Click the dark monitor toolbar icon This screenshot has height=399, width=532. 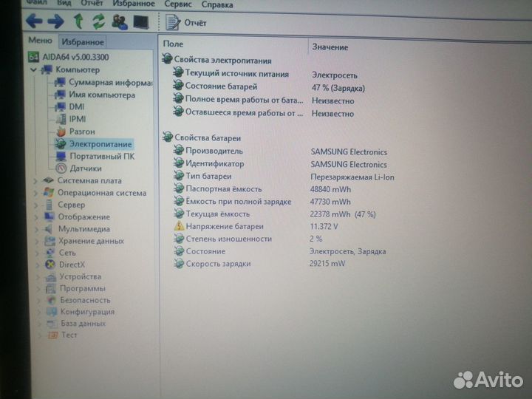[x=141, y=22]
